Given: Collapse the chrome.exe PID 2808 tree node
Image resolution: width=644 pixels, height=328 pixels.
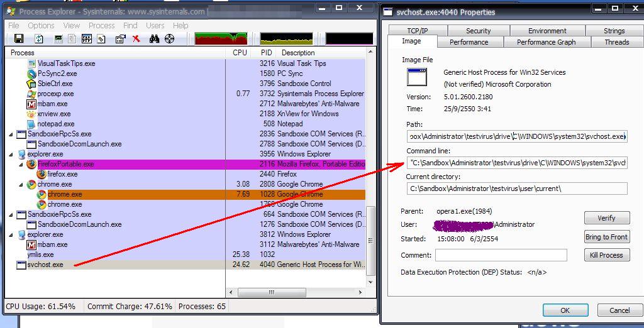Looking at the screenshot, I should [21, 184].
